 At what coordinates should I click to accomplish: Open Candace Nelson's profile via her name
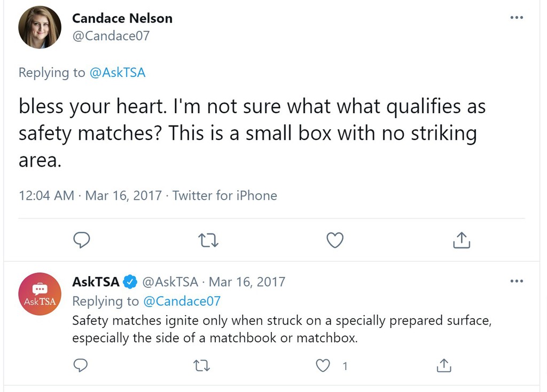[x=122, y=18]
